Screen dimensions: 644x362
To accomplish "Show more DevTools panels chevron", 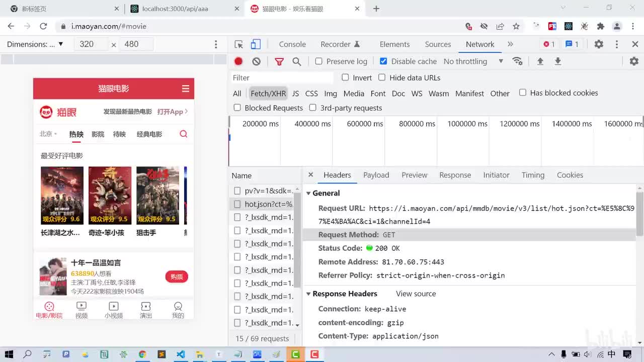I will coord(510,44).
